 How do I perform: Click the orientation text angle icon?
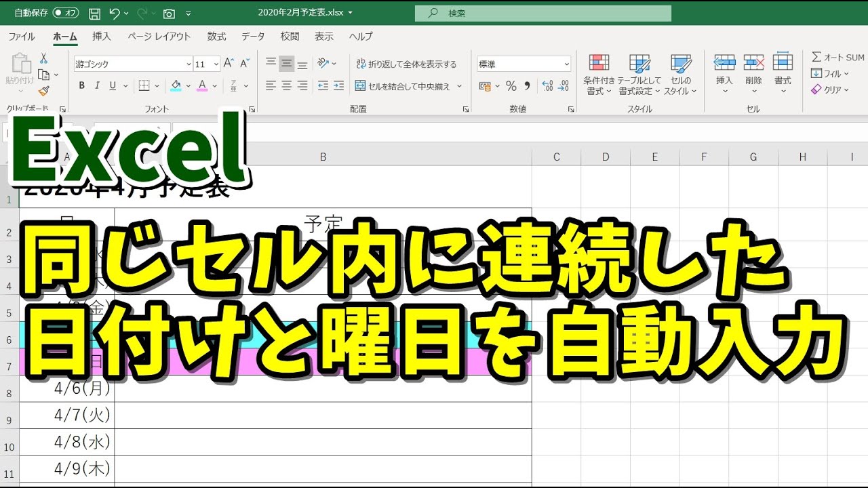coord(323,64)
